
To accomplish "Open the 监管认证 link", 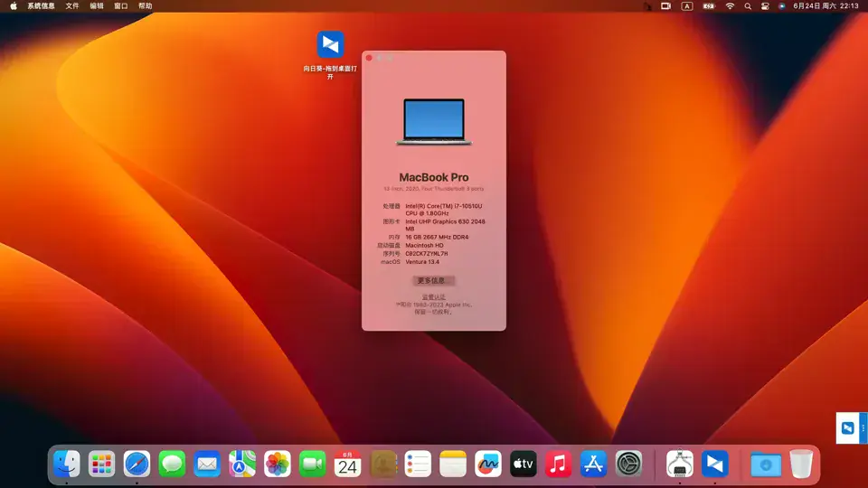I will (x=433, y=297).
